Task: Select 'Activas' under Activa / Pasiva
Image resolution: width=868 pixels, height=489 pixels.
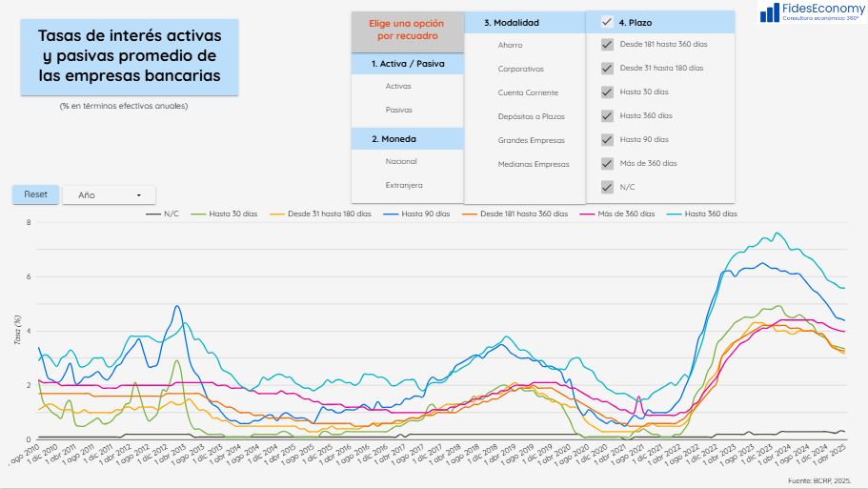Action: click(398, 87)
